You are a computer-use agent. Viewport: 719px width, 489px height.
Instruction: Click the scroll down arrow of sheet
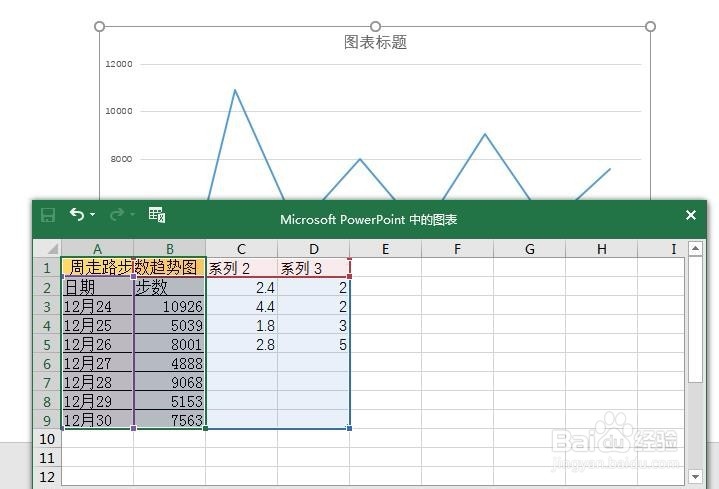coord(696,477)
